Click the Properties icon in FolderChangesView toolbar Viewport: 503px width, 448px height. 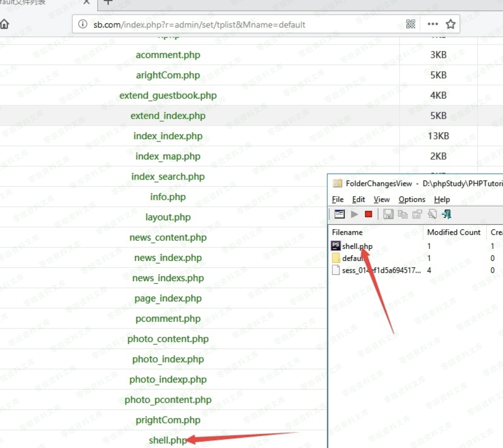[x=417, y=214]
